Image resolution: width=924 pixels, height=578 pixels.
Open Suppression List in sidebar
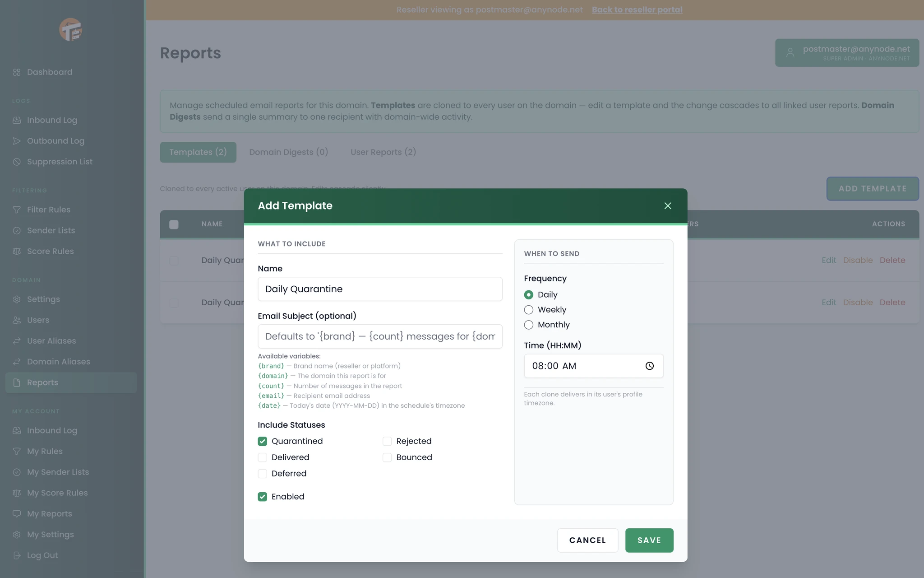[x=60, y=162]
